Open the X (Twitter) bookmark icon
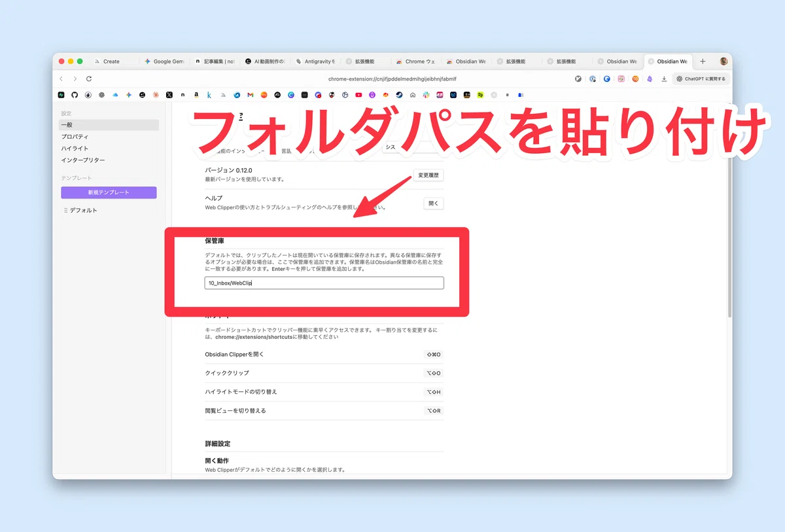785x532 pixels. click(169, 95)
